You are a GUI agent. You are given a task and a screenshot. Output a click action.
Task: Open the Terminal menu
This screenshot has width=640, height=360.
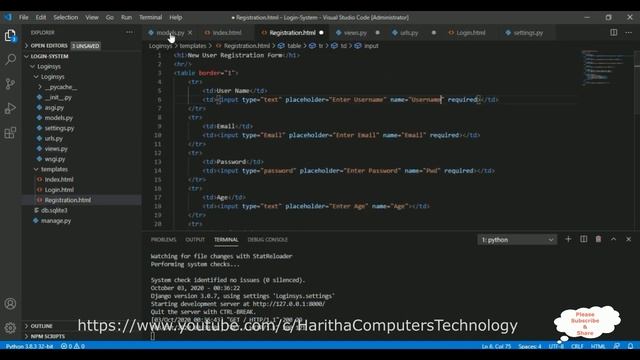[151, 17]
